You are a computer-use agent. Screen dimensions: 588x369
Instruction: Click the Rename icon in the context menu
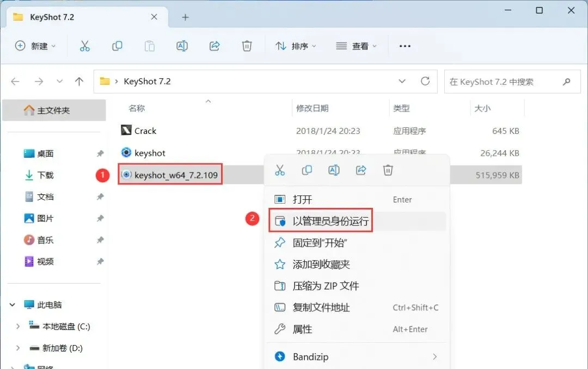coord(334,170)
